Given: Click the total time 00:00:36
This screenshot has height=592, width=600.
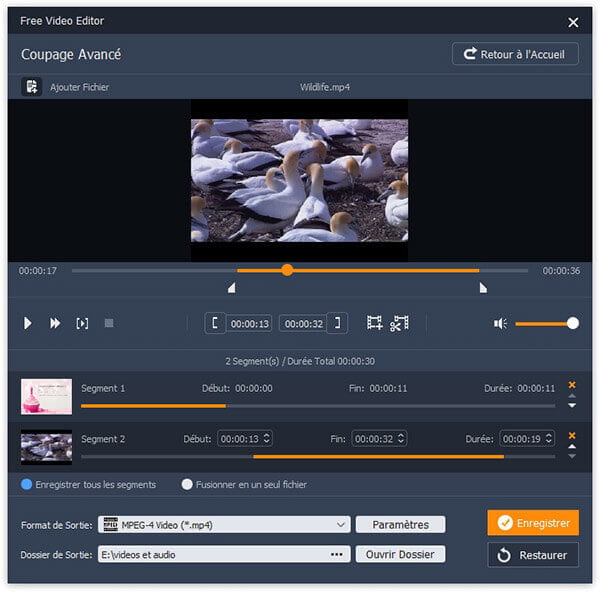Looking at the screenshot, I should [x=561, y=271].
